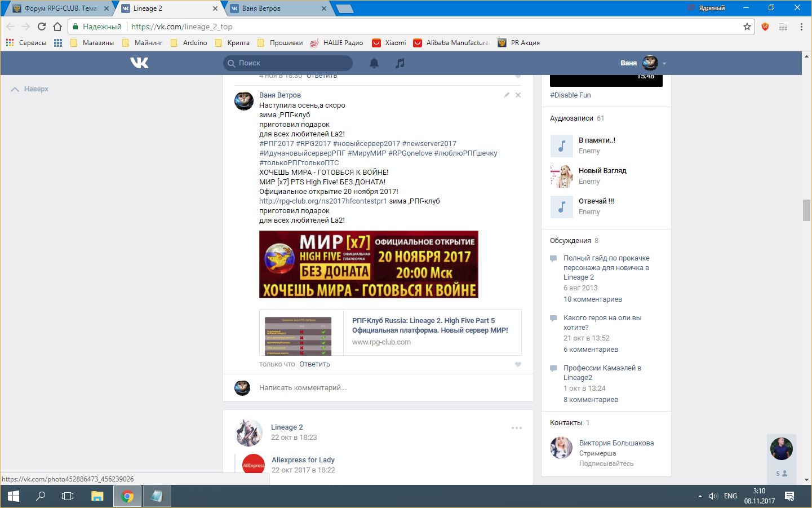
Task: Click the #РПГ2017 hashtag
Action: pos(277,144)
